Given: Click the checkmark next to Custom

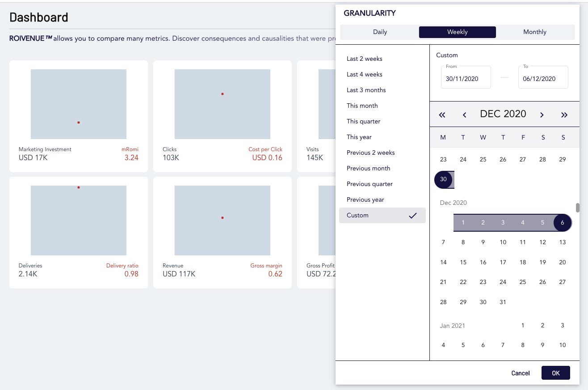Looking at the screenshot, I should point(413,216).
